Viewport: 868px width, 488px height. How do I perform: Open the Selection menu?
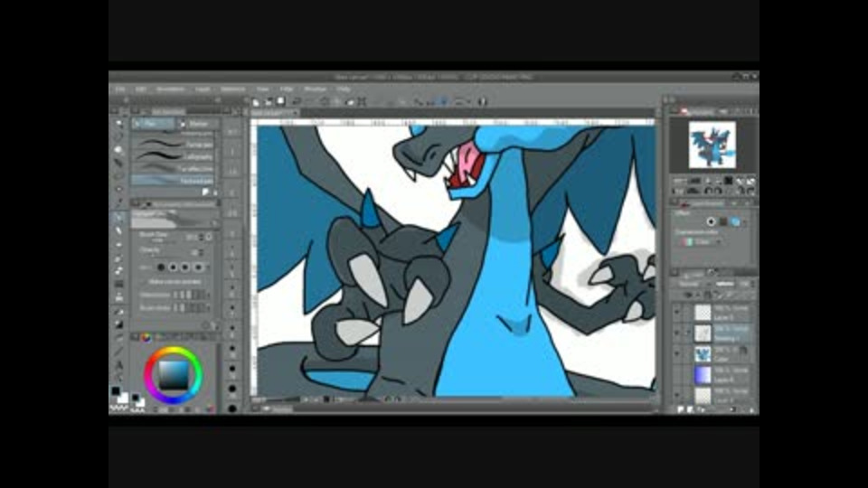(233, 89)
